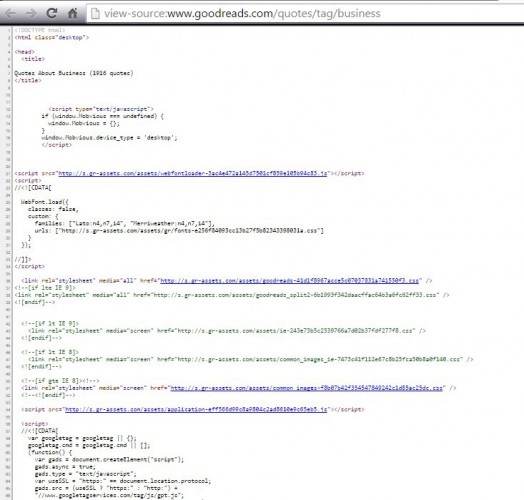
Task: Click the Quotes About Business title text
Action: 74,73
